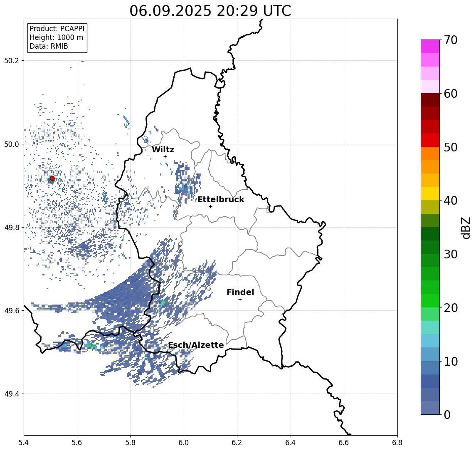The image size is (476, 451).
Task: Click the colorbar tick label "0"
Action: click(x=447, y=414)
